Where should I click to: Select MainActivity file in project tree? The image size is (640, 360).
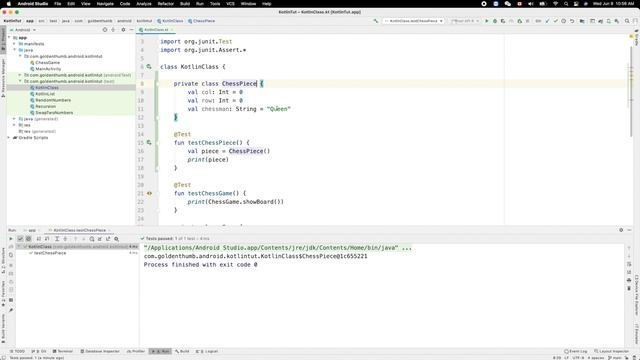click(48, 69)
